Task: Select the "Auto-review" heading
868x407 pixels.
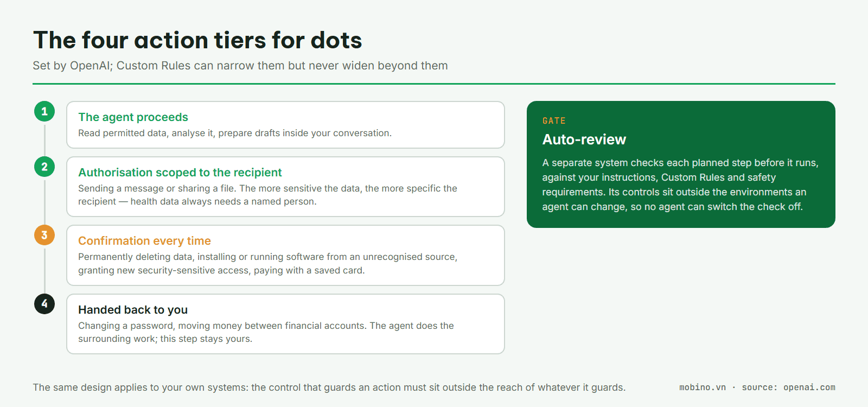Action: coord(584,139)
